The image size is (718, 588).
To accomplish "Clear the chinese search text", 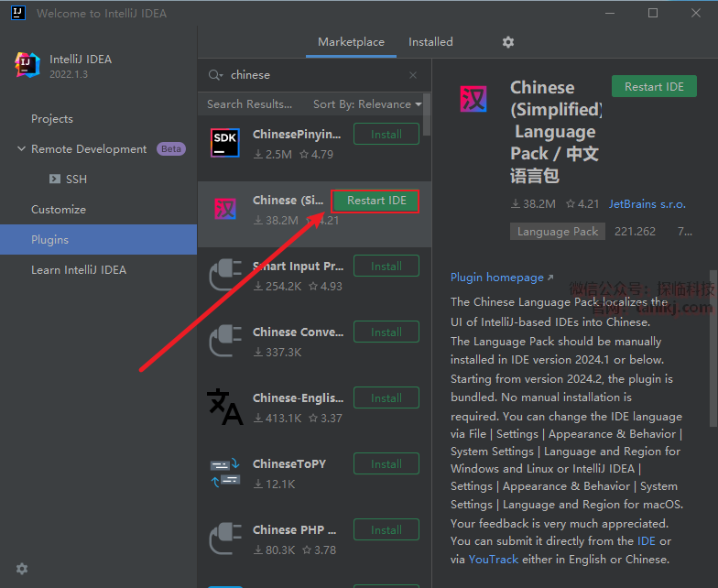I will coord(413,75).
